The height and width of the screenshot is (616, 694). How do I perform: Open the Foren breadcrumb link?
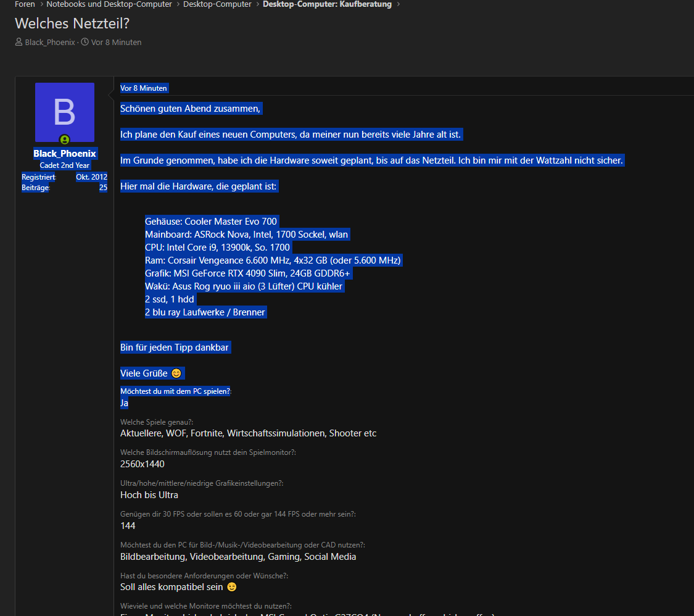point(25,4)
